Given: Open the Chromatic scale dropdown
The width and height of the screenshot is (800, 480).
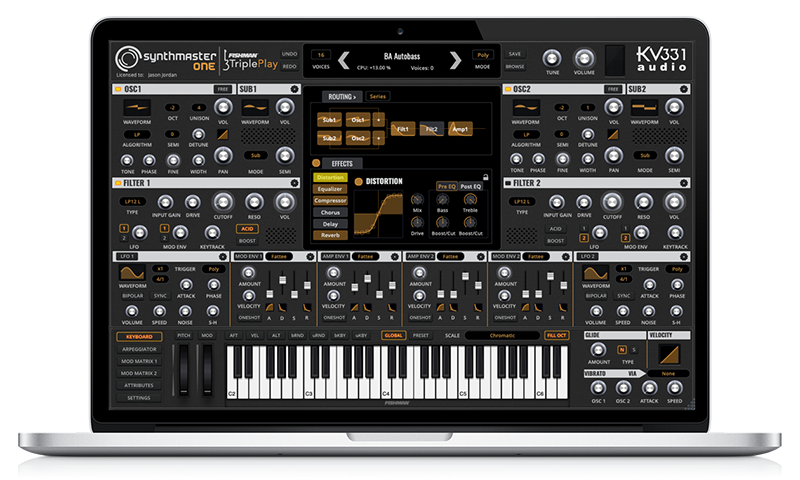Looking at the screenshot, I should [502, 336].
